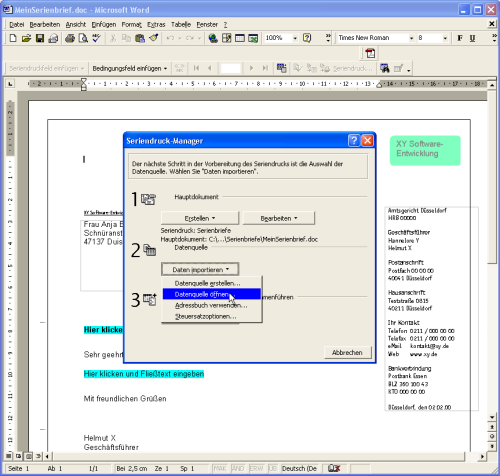
Task: Open a file with the folder icon
Action: tap(26, 38)
